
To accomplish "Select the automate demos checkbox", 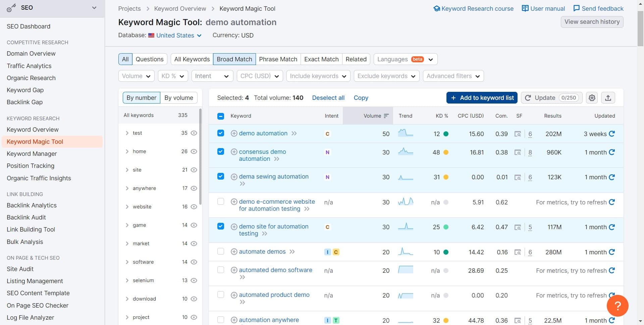I will (221, 252).
